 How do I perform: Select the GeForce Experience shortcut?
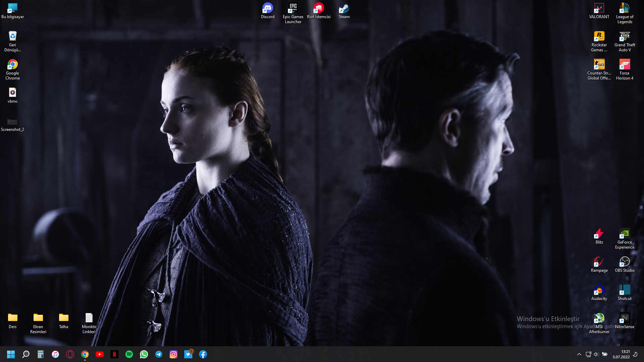coord(625,239)
